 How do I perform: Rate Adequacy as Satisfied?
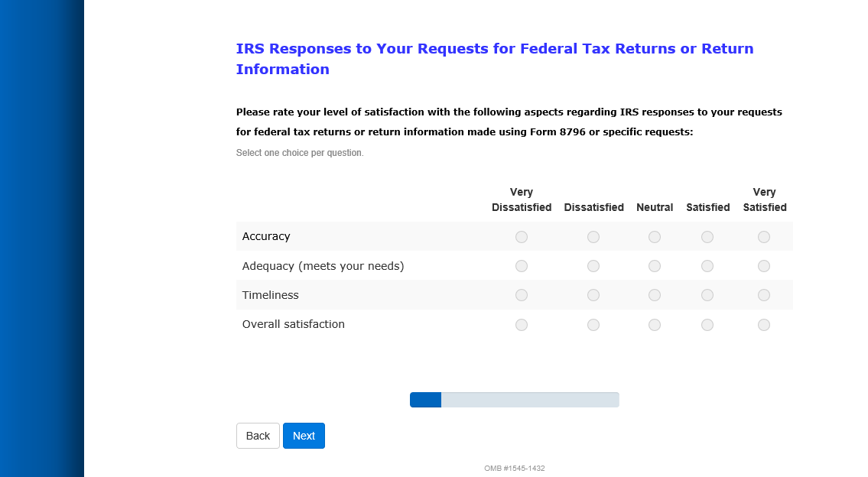(x=707, y=266)
